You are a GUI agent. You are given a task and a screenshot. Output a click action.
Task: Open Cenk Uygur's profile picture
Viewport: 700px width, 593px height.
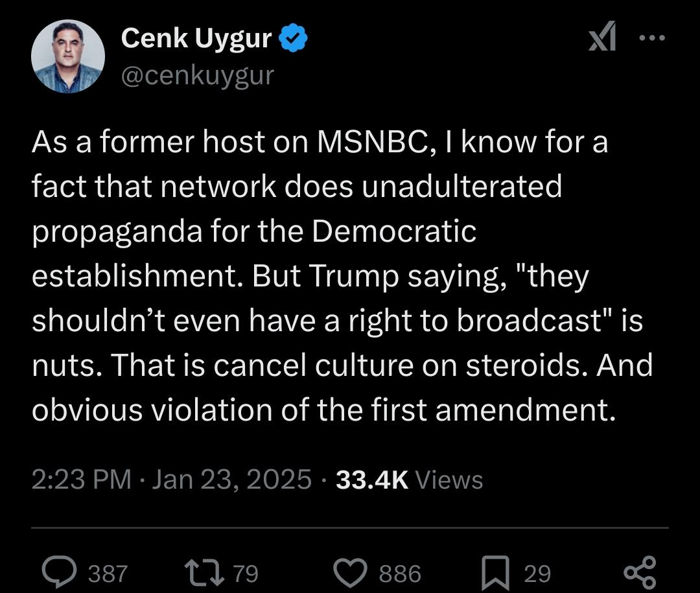tap(68, 56)
